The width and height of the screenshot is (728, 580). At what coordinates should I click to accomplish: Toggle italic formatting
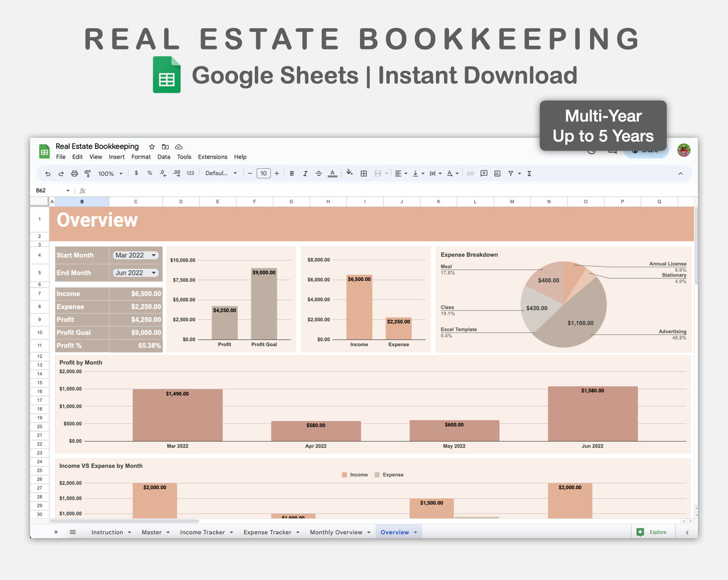305,173
